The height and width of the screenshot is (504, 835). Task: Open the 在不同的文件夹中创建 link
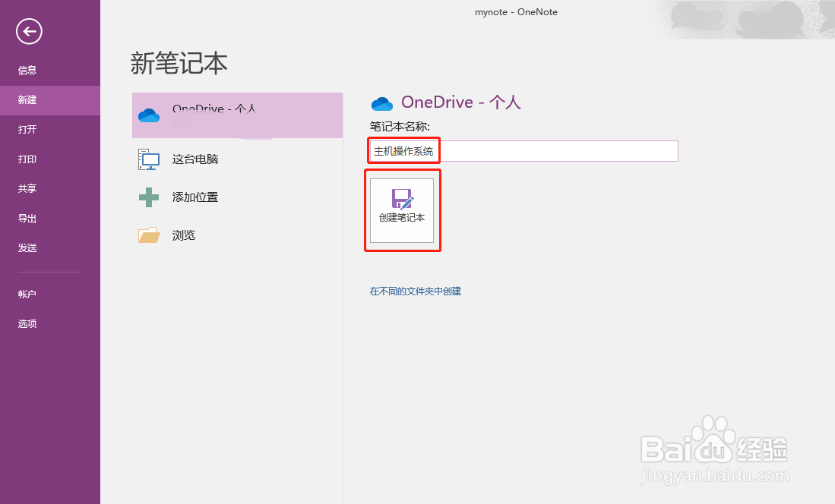(x=416, y=291)
